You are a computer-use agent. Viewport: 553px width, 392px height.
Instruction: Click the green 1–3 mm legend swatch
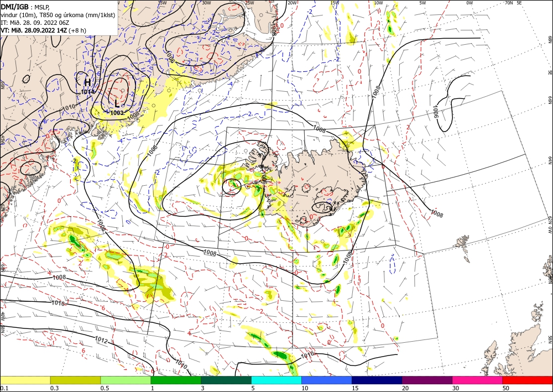click(176, 380)
